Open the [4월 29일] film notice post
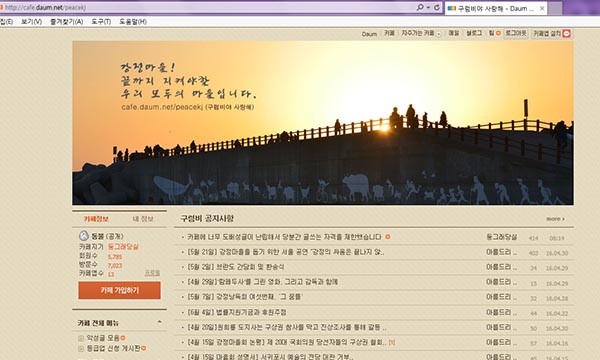Screen dimensions: 600x360 coord(262,282)
